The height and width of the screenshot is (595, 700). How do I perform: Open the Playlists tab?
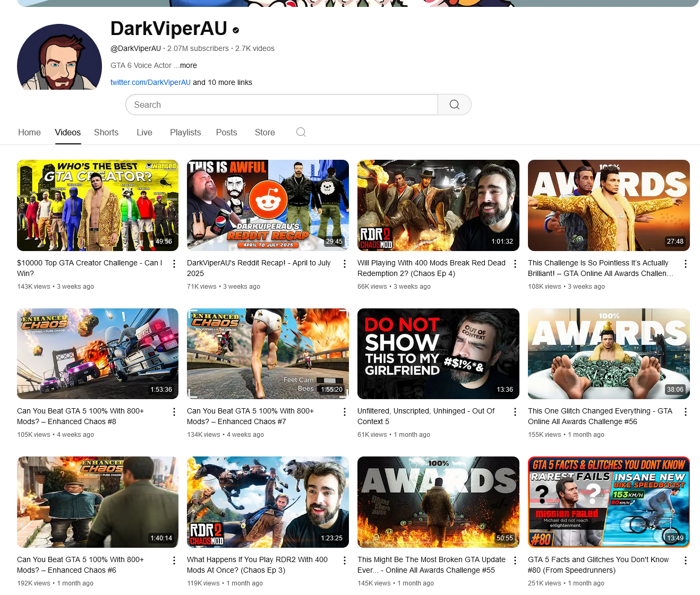pyautogui.click(x=185, y=133)
